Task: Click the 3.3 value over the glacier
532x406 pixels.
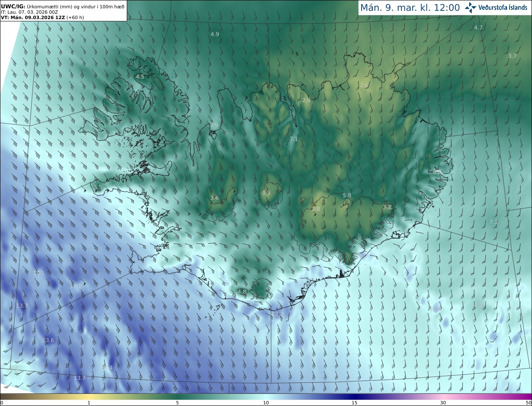Action: click(266, 193)
